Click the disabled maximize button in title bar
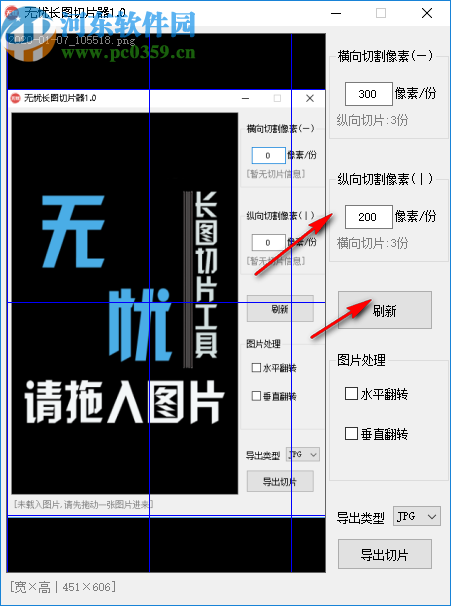Image resolution: width=451 pixels, height=606 pixels. (x=381, y=13)
